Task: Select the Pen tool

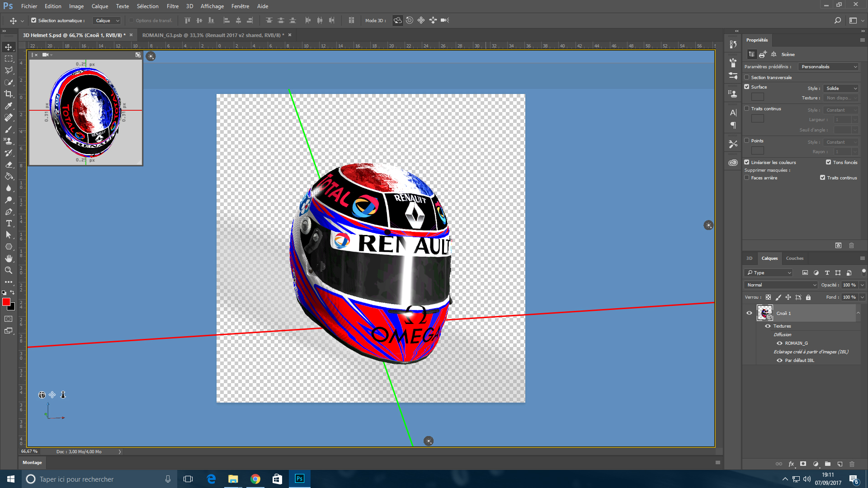Action: coord(9,211)
